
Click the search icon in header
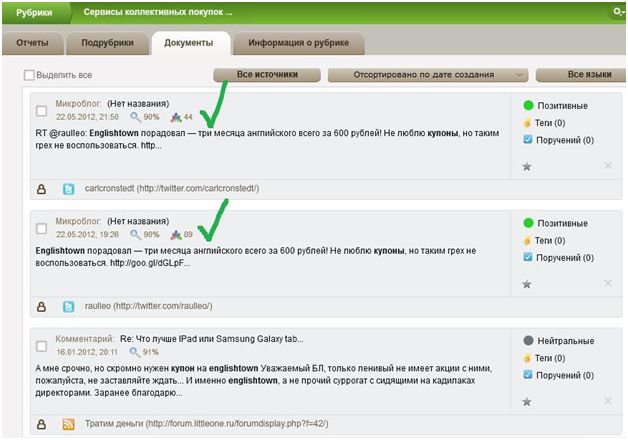point(619,12)
